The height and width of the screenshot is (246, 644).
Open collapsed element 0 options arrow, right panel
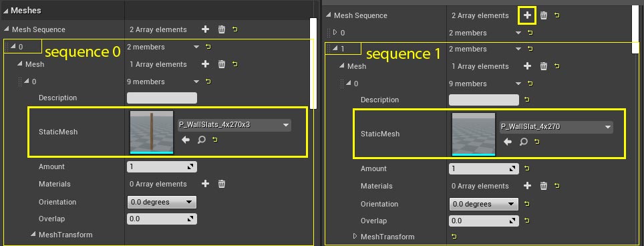pyautogui.click(x=518, y=33)
